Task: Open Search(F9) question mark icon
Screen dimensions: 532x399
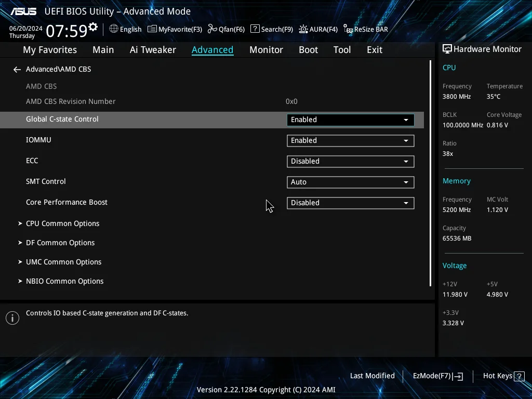Action: pyautogui.click(x=255, y=29)
